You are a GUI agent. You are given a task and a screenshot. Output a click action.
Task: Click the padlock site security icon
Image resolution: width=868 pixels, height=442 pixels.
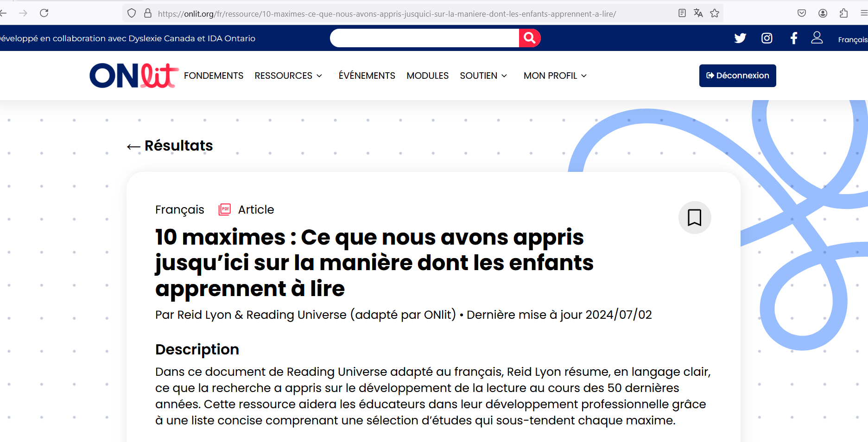point(148,13)
